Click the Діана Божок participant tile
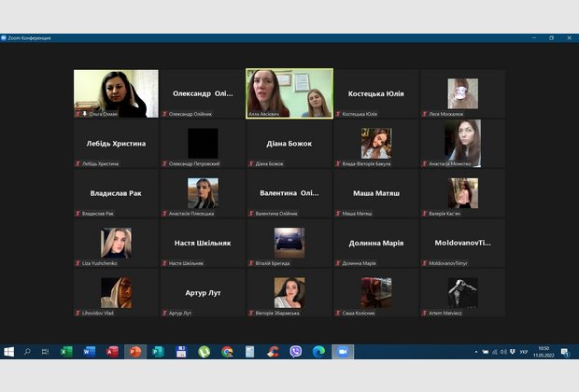 pos(289,144)
